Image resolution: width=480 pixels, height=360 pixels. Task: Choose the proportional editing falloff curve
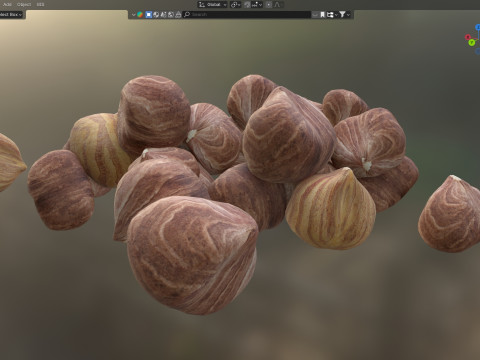[277, 5]
